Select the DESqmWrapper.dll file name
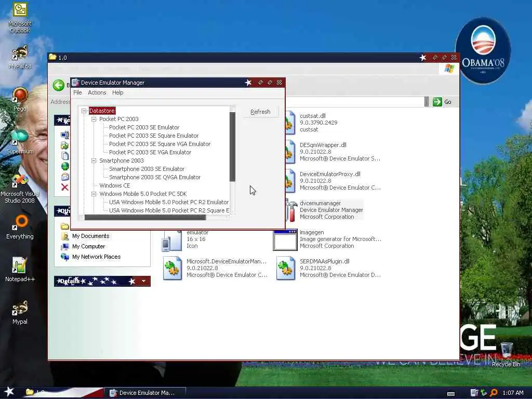The width and height of the screenshot is (532, 399). [323, 145]
